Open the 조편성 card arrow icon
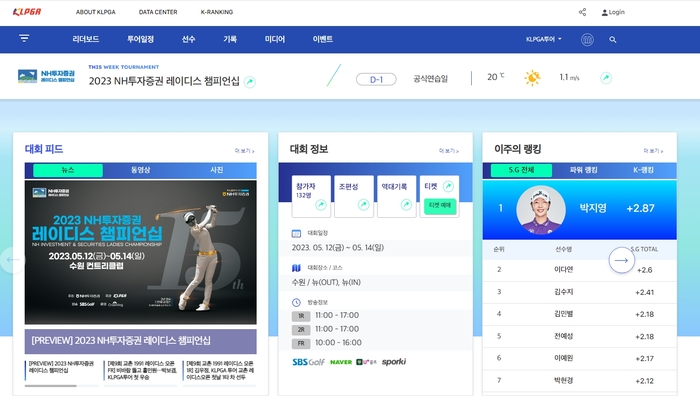The height and width of the screenshot is (409, 700). pyautogui.click(x=364, y=205)
